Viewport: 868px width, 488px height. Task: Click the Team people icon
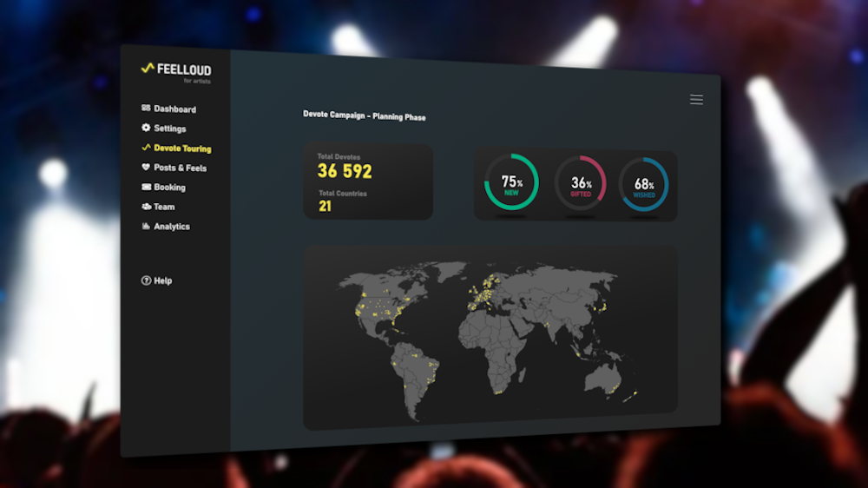pos(146,207)
